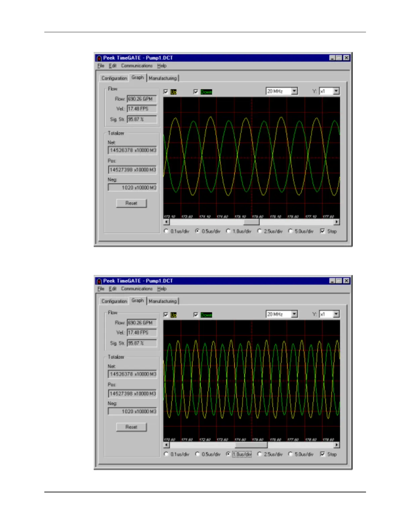The width and height of the screenshot is (411, 532).
Task: Click the TimeGATE app icon in upper window title bar
Action: (99, 58)
